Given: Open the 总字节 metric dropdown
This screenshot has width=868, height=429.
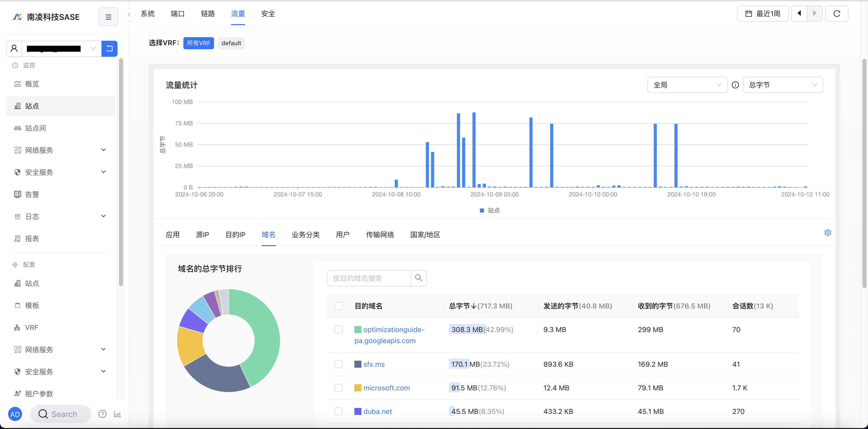Looking at the screenshot, I should [783, 85].
